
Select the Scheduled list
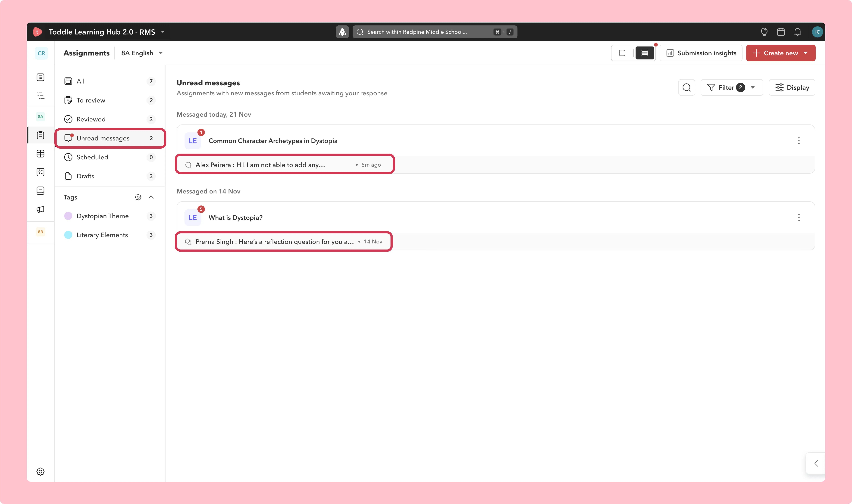[110, 157]
